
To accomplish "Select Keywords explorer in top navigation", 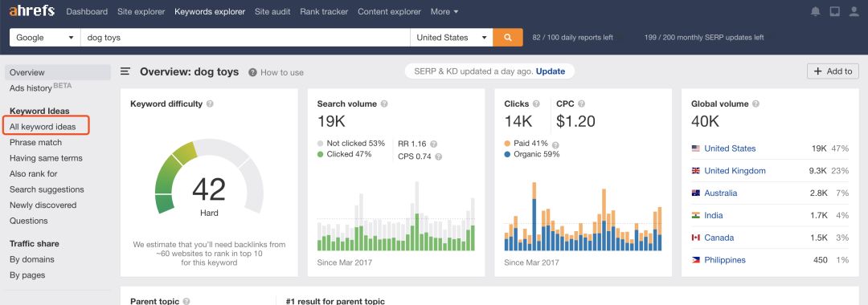I will click(x=210, y=11).
